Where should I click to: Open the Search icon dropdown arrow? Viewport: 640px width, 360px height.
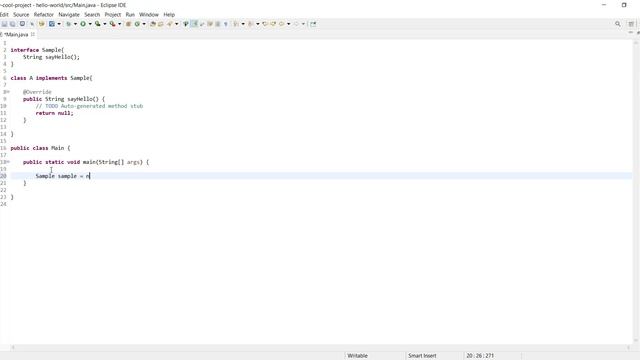pos(176,24)
